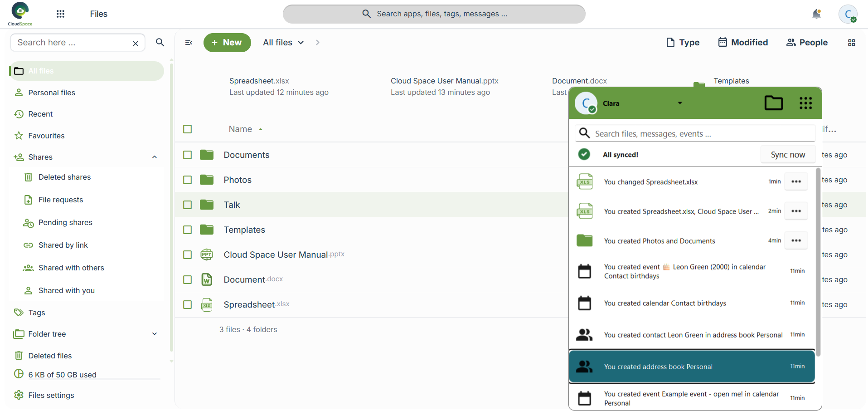Check the Spreadsheet.xlsx checkbox
Viewport: 868px width, 411px height.
click(187, 305)
